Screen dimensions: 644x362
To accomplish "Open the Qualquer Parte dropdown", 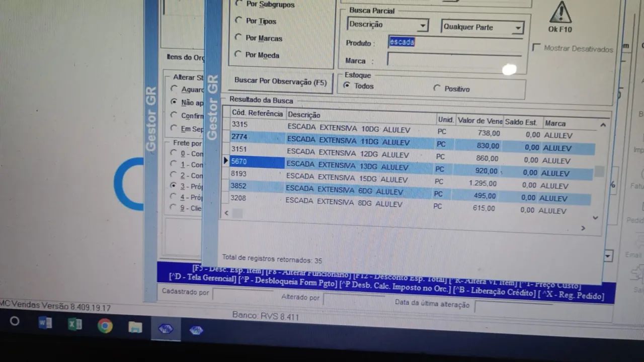I will (517, 29).
